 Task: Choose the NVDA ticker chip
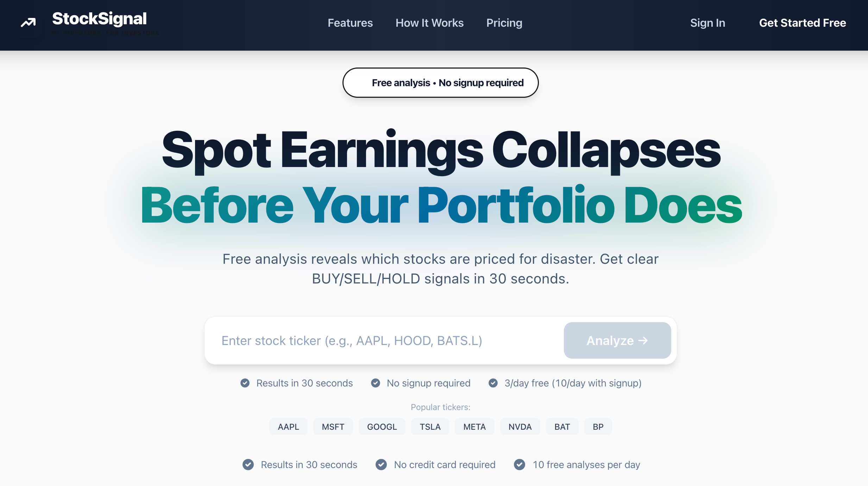coord(520,427)
